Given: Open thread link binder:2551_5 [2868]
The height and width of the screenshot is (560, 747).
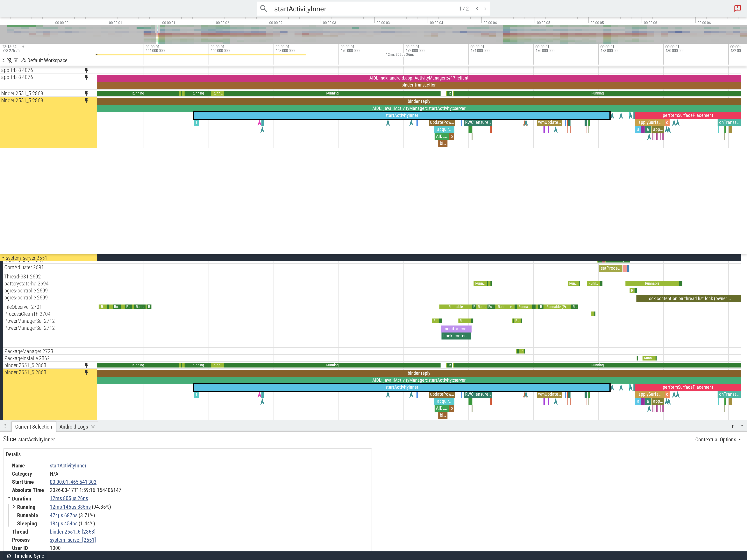Looking at the screenshot, I should [x=73, y=532].
